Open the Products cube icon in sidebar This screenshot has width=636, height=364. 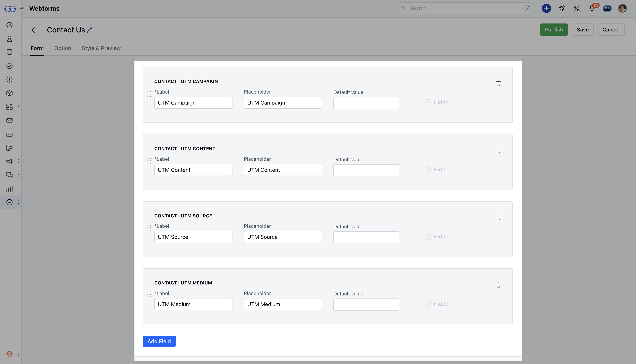[9, 93]
